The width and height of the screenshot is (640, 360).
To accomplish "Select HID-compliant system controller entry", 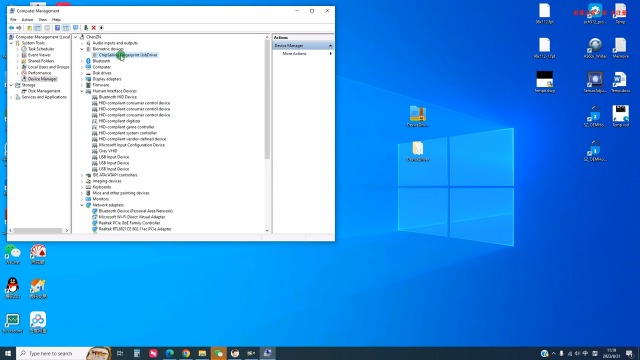I will (127, 133).
